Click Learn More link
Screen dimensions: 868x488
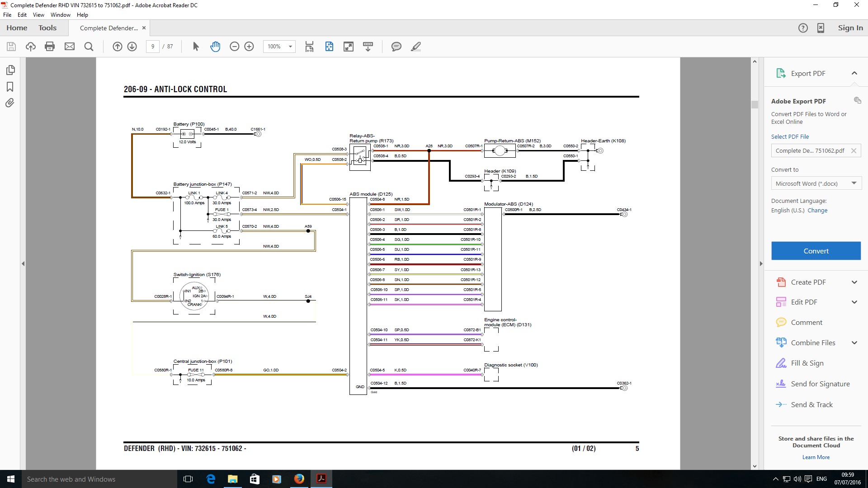(816, 457)
